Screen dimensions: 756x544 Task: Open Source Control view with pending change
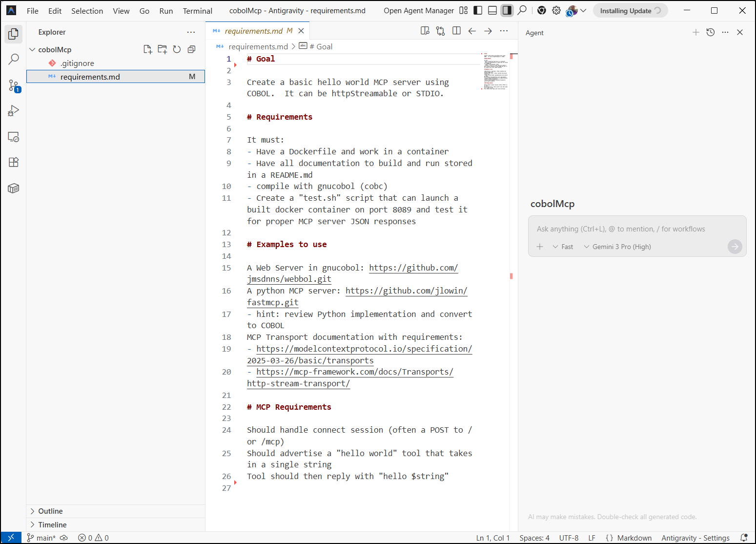14,86
